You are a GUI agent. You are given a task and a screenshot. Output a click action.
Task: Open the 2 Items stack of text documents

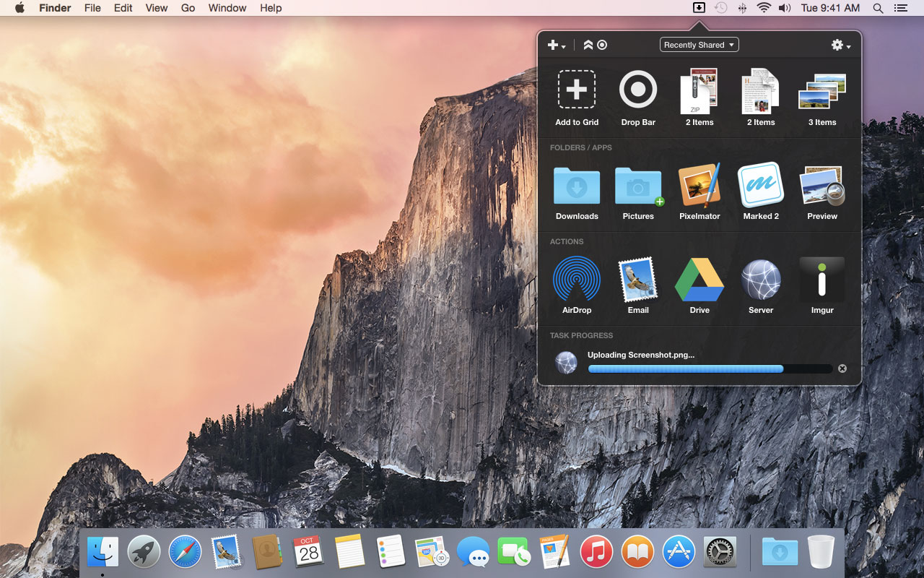(x=761, y=98)
